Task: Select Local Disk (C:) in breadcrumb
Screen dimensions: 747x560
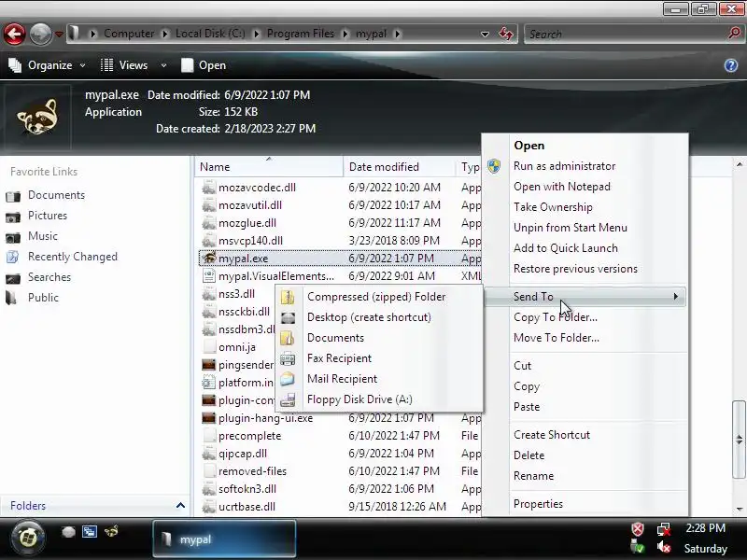Action: pyautogui.click(x=210, y=34)
